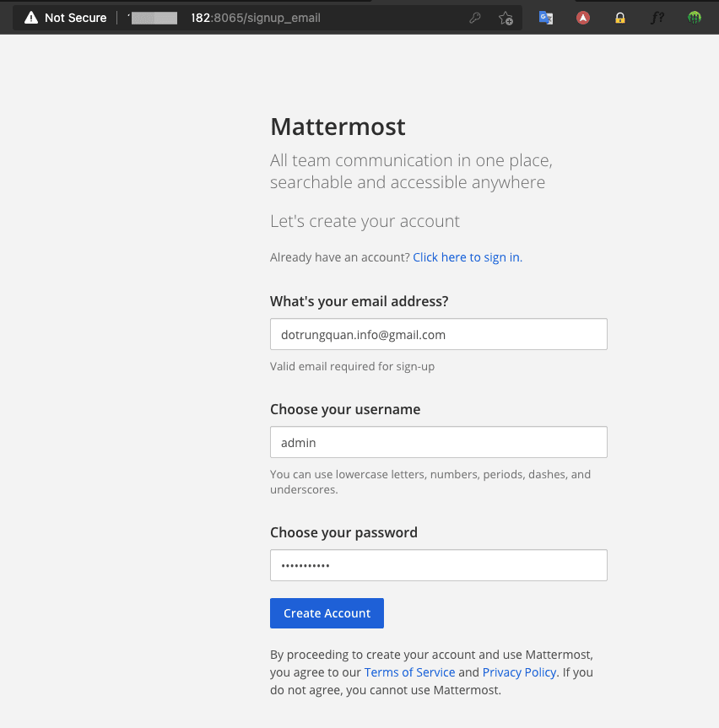Open the saved passwords key icon
The height and width of the screenshot is (728, 719).
coord(474,18)
